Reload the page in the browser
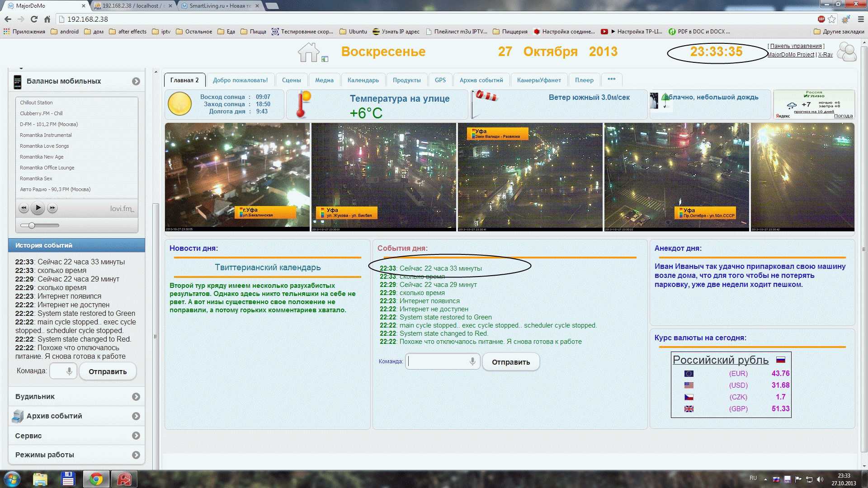This screenshot has height=488, width=868. 34,19
